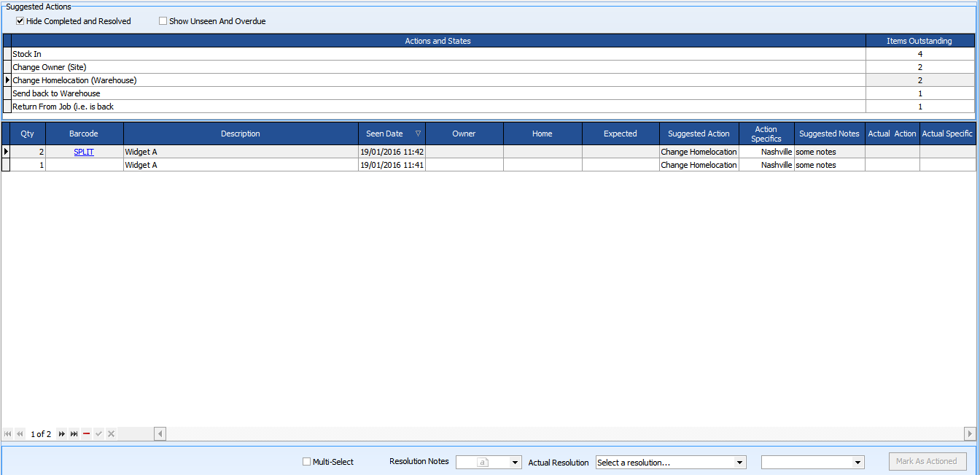Open the Select a resolution dropdown
Screen dimensions: 980x475
point(740,461)
